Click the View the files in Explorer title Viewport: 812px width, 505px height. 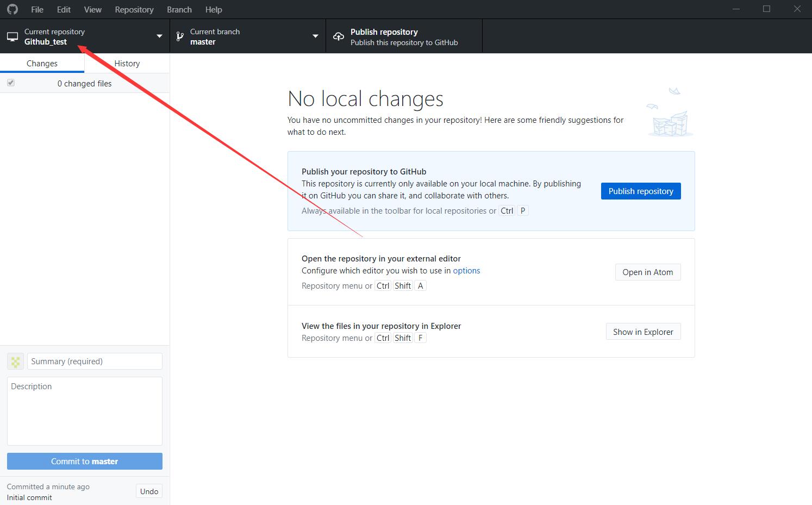pyautogui.click(x=381, y=326)
